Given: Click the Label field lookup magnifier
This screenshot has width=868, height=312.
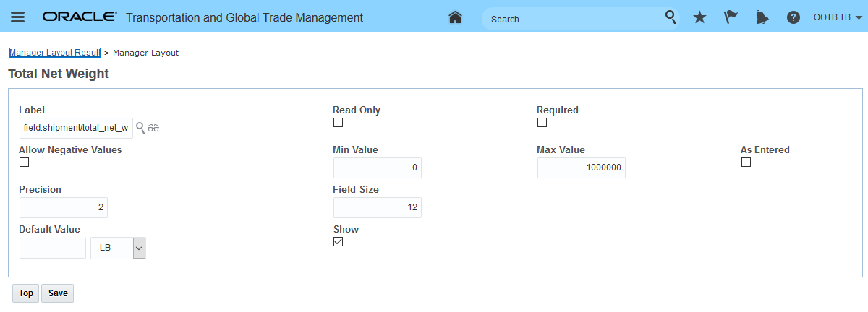Looking at the screenshot, I should click(x=140, y=128).
